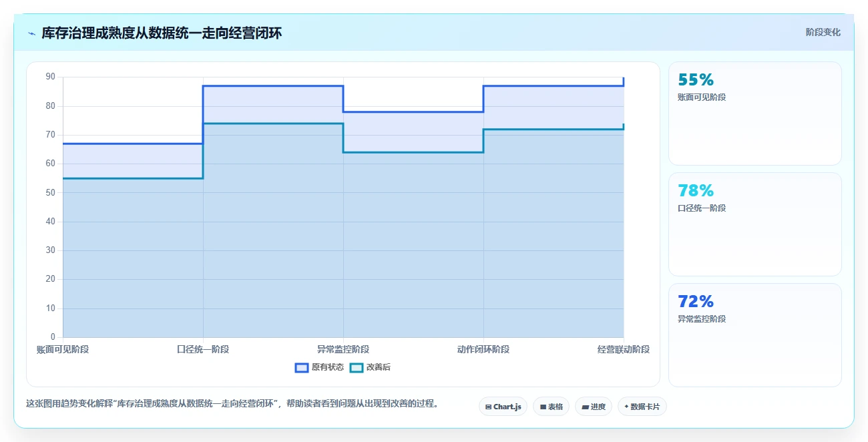Viewport: 868px width, 442px height.
Task: Click the 账面可见阶段 x-axis label
Action: (63, 349)
